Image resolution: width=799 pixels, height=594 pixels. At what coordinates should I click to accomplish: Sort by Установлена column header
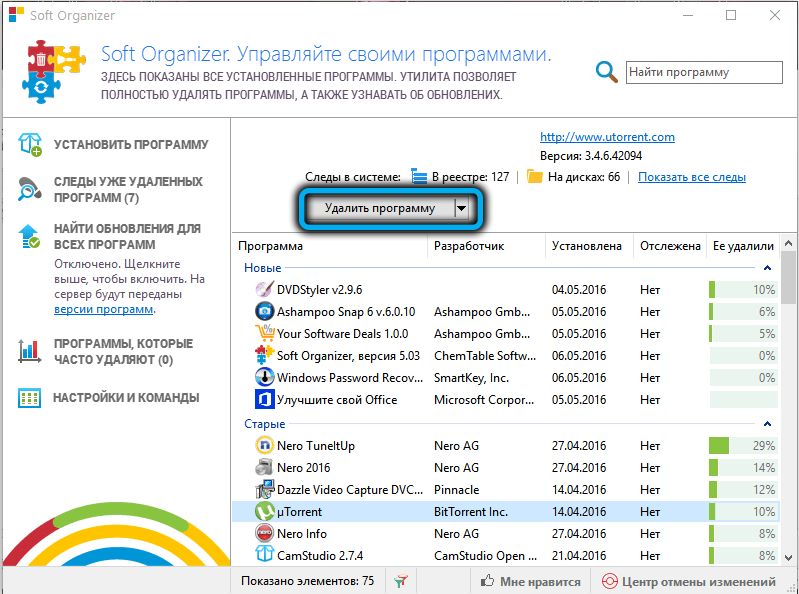[586, 246]
